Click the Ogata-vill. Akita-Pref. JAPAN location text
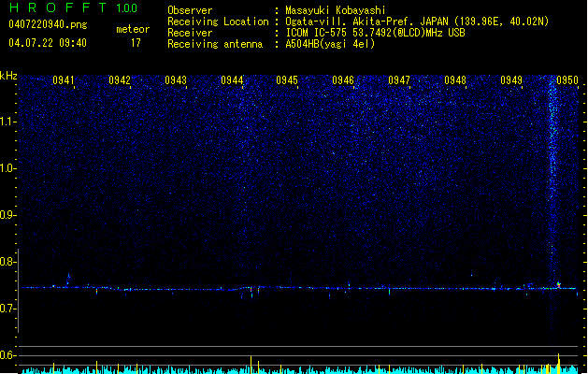The image size is (588, 374). (417, 22)
